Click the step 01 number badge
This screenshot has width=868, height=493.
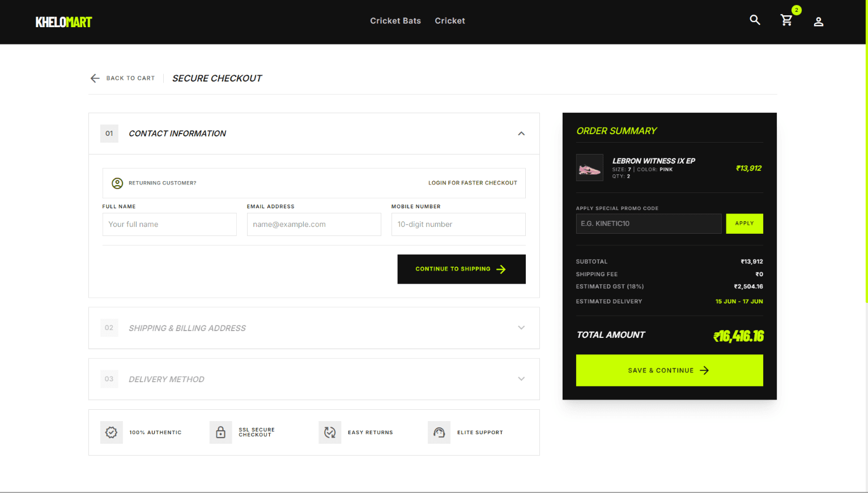109,134
